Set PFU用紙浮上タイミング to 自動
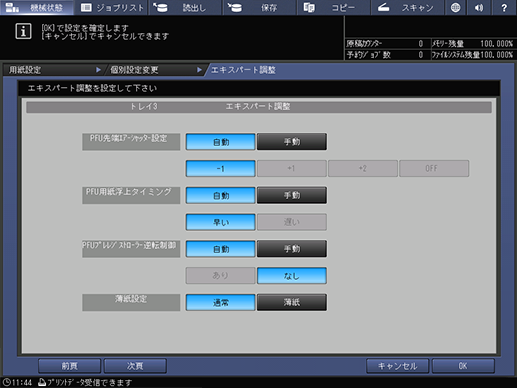Viewport: 517px width, 388px height. tap(221, 195)
